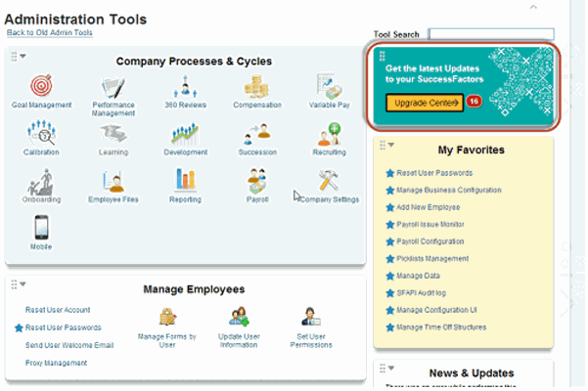Open Company Settings icon
Screen dimensions: 588x391
click(329, 181)
